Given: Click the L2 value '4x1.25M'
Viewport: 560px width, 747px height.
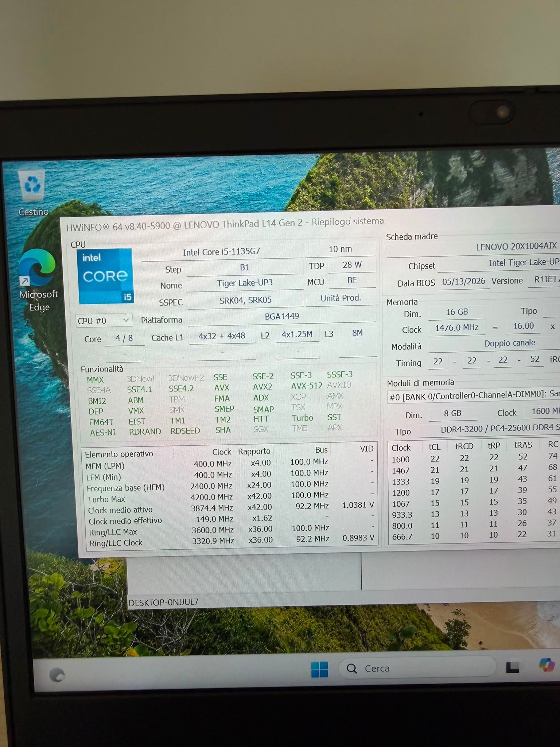Looking at the screenshot, I should coord(297,334).
